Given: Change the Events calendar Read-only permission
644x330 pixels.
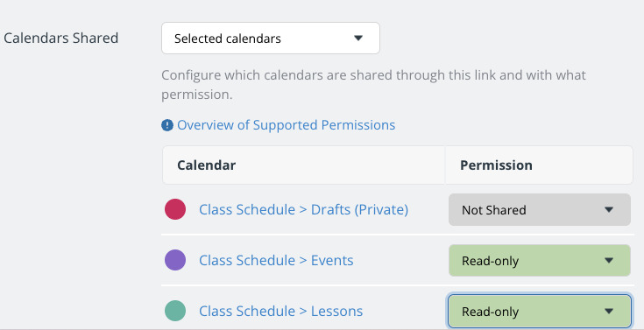Looking at the screenshot, I should pyautogui.click(x=539, y=261).
